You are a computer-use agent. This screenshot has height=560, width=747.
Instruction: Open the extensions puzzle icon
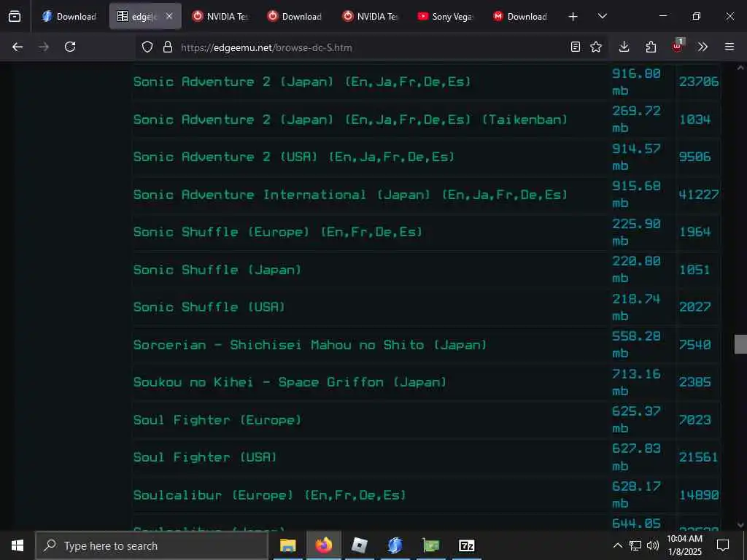(651, 47)
